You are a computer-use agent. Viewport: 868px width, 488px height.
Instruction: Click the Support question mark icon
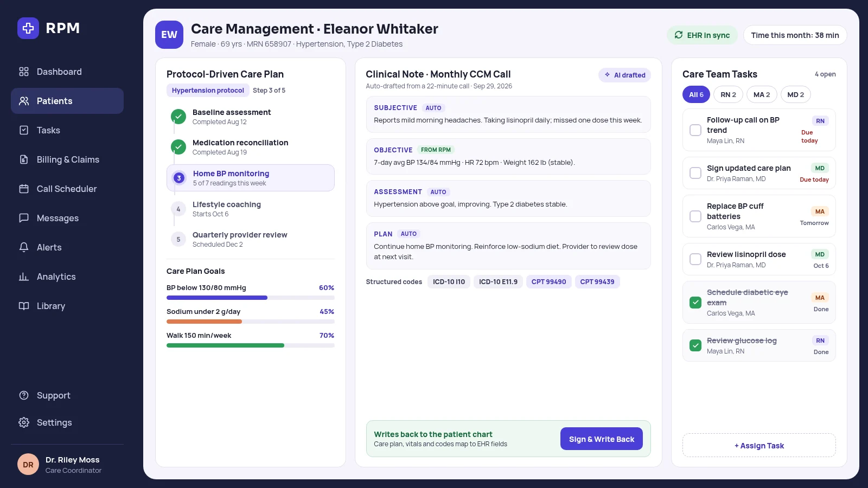24,395
